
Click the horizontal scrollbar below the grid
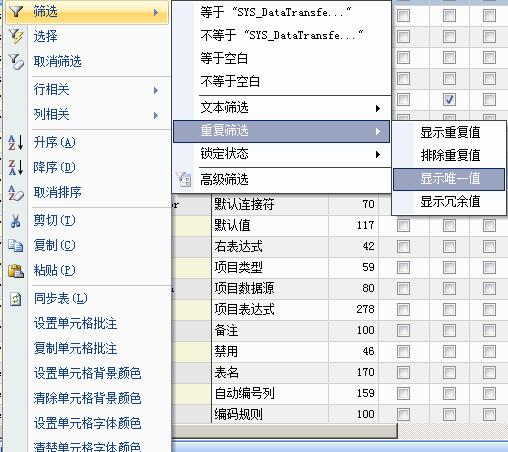(284, 431)
